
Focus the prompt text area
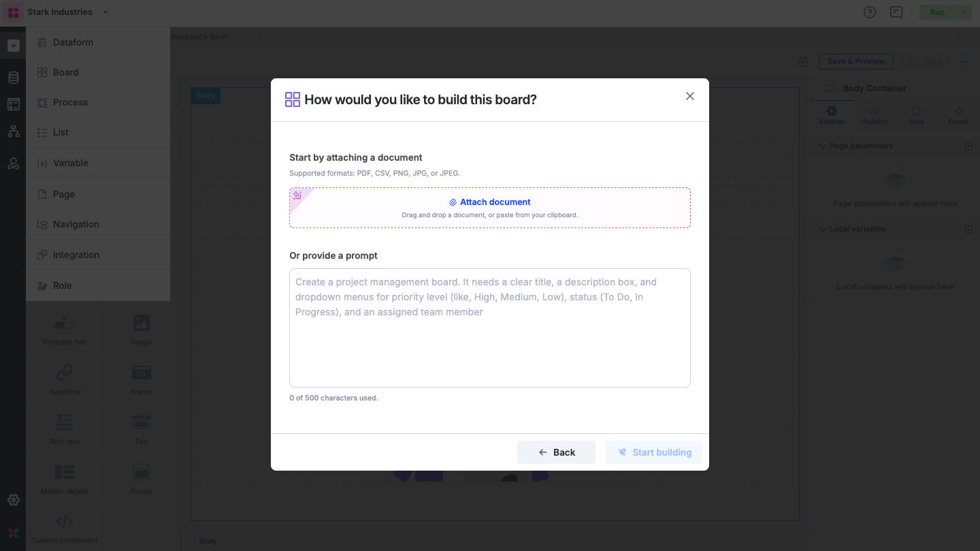tap(490, 328)
